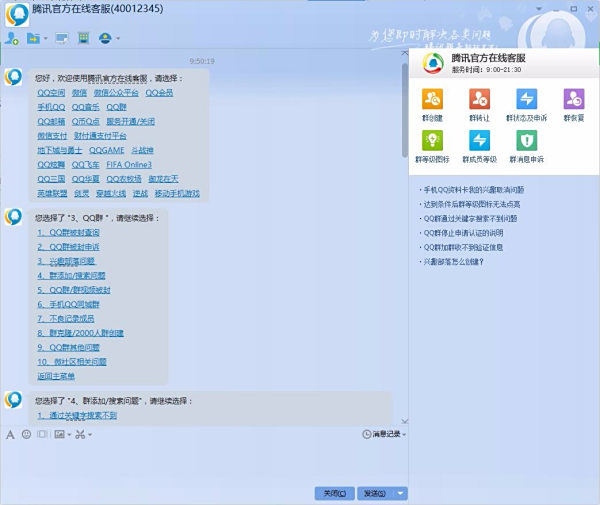Select 1. 通过关键字搜索不到 option
This screenshot has width=600, height=505.
(77, 415)
